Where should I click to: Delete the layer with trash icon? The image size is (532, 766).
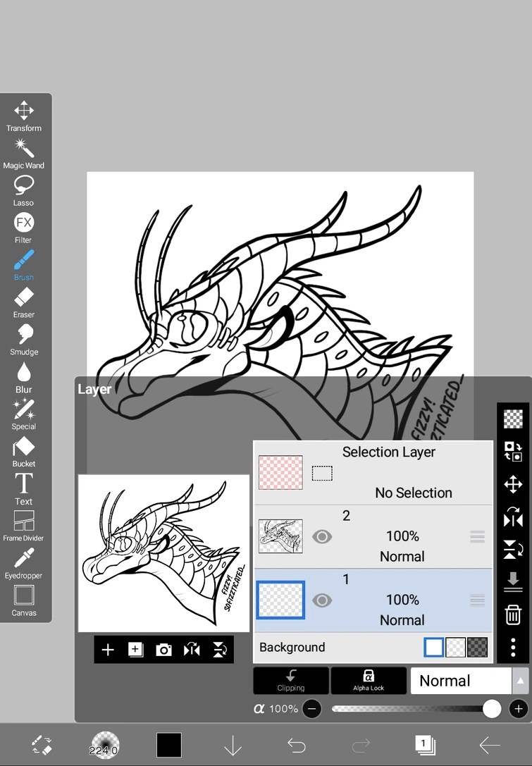click(513, 614)
